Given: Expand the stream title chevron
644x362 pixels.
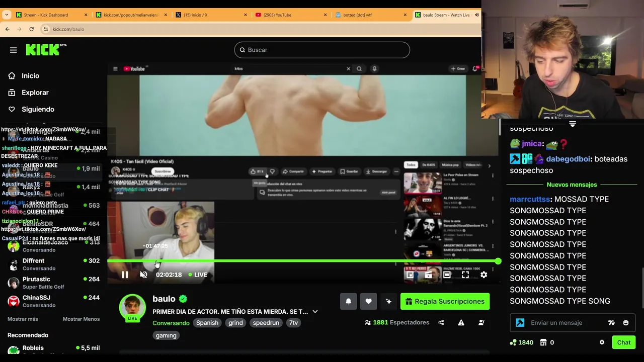Looking at the screenshot, I should [x=315, y=312].
